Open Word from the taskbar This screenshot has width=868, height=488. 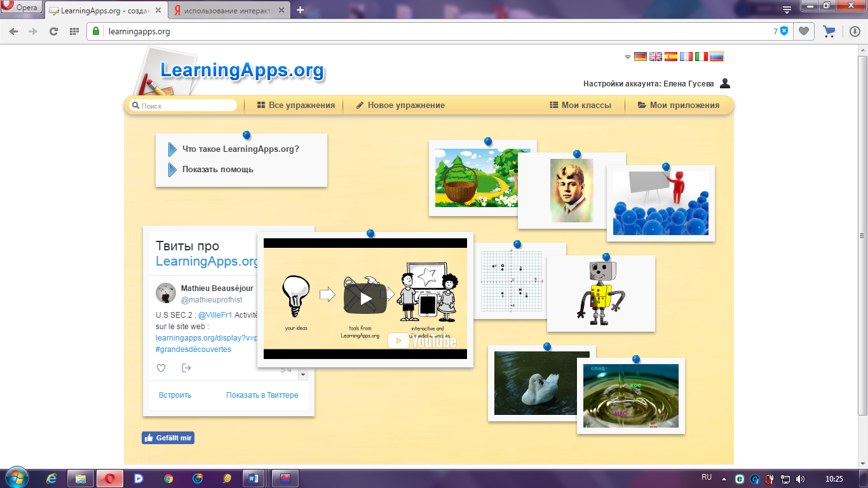[x=254, y=478]
